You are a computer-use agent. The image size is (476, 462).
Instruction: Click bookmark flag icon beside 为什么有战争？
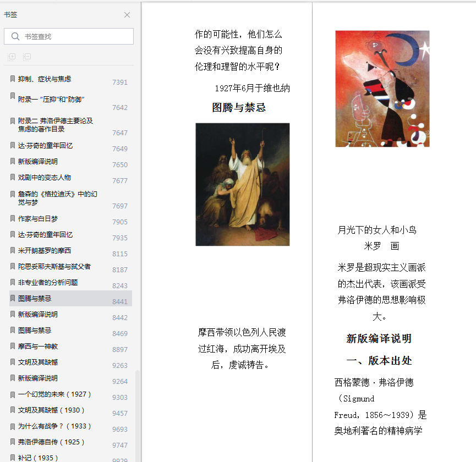coord(13,426)
